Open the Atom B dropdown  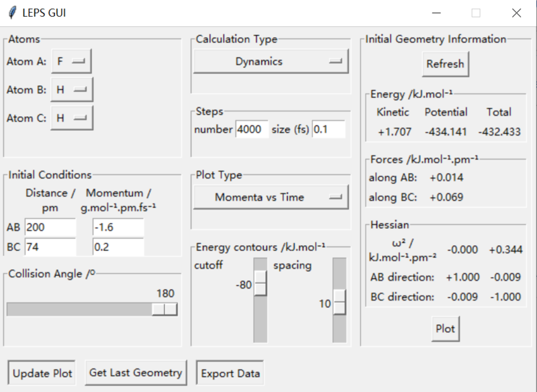[71, 89]
